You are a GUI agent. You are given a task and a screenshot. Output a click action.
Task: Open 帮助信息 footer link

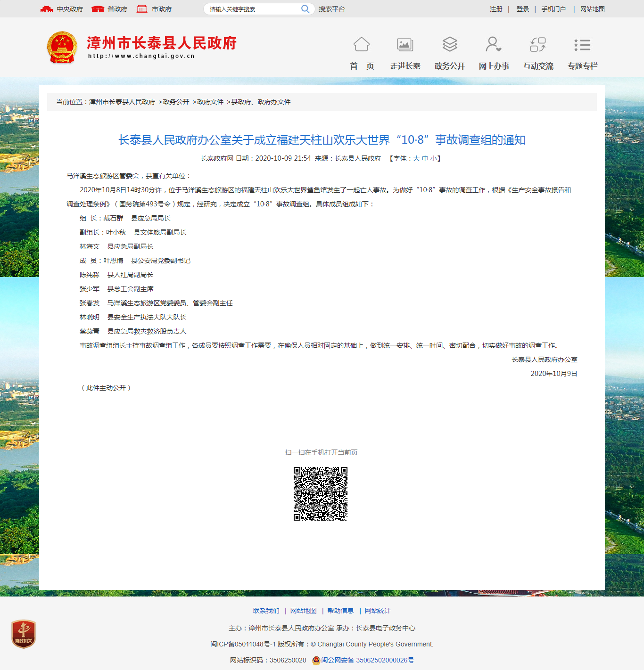pos(340,611)
